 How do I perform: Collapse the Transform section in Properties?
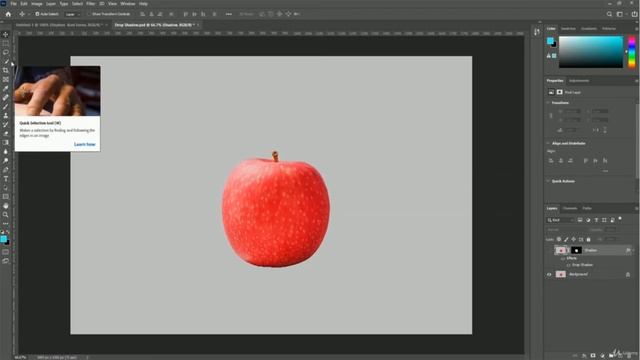click(548, 103)
